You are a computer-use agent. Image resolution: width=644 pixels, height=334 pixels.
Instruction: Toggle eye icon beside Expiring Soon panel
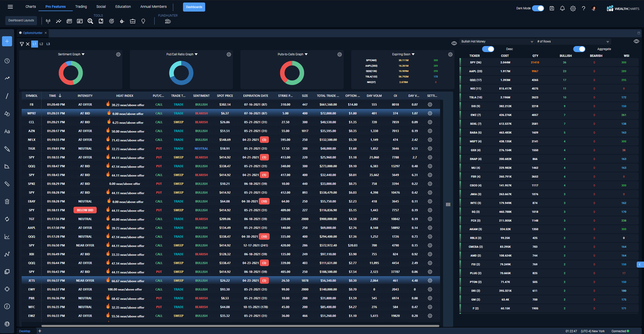click(x=454, y=43)
